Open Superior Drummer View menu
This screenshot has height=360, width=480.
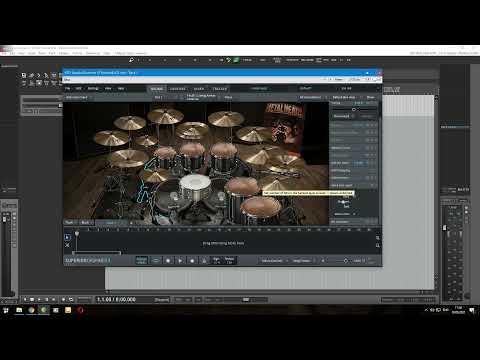click(108, 89)
